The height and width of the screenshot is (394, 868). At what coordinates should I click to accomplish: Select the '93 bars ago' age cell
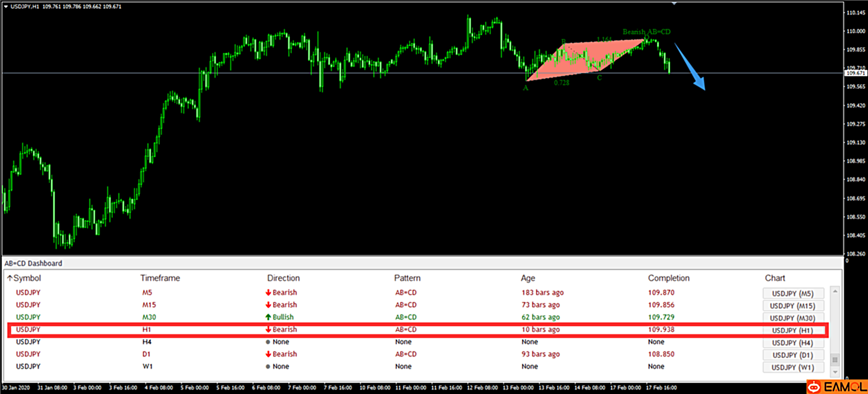[x=540, y=354]
